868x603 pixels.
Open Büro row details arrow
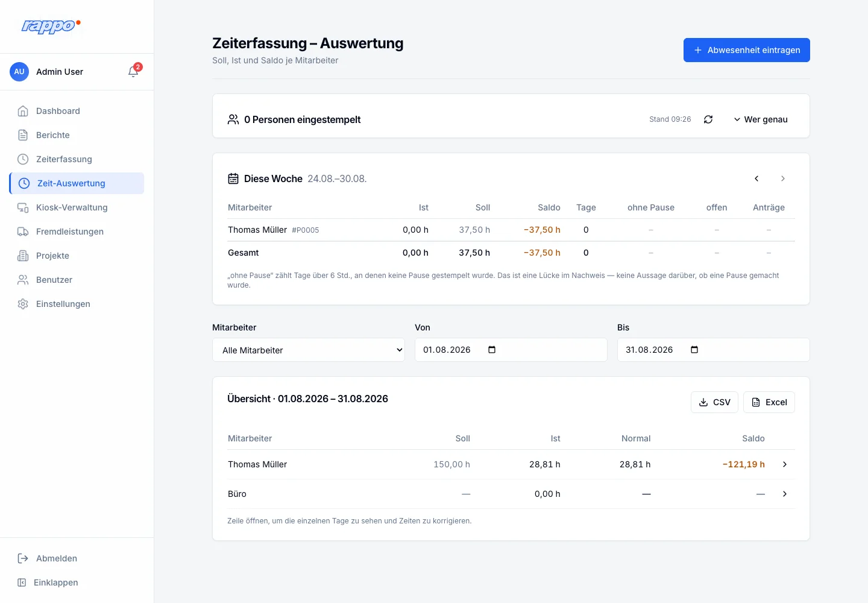785,494
